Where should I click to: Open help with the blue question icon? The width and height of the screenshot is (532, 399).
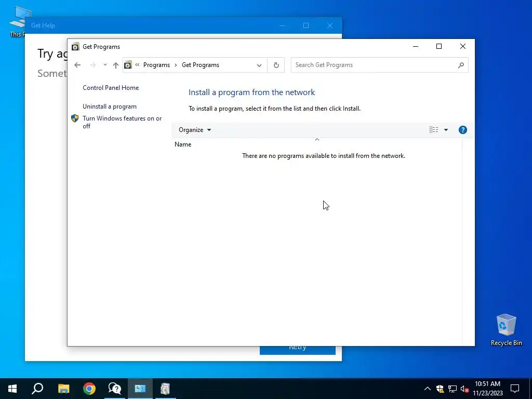(x=462, y=130)
